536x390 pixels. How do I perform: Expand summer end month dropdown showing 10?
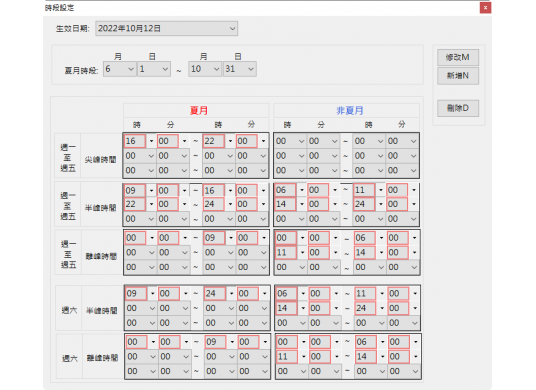point(205,69)
